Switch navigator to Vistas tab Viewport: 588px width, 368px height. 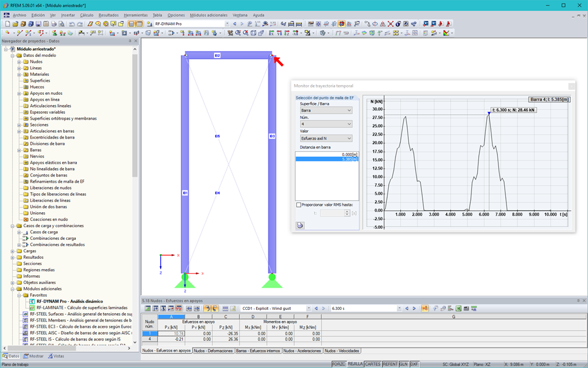[x=56, y=356]
